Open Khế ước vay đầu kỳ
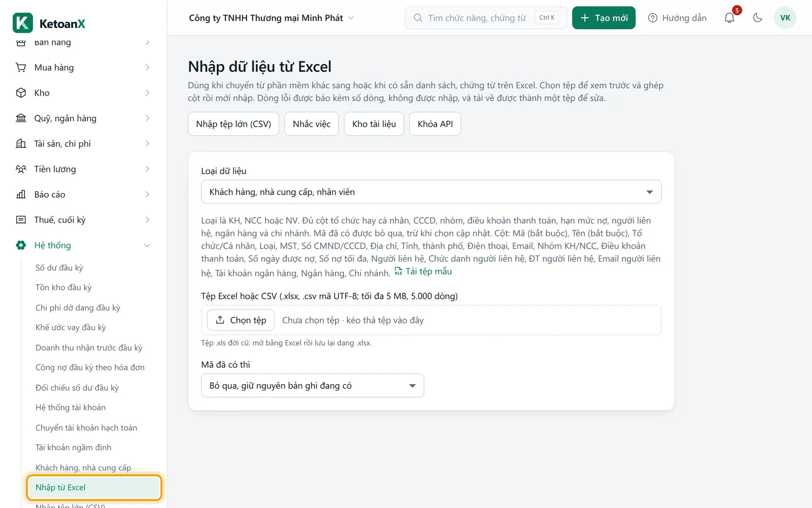Viewport: 812px width, 508px height. (x=71, y=328)
